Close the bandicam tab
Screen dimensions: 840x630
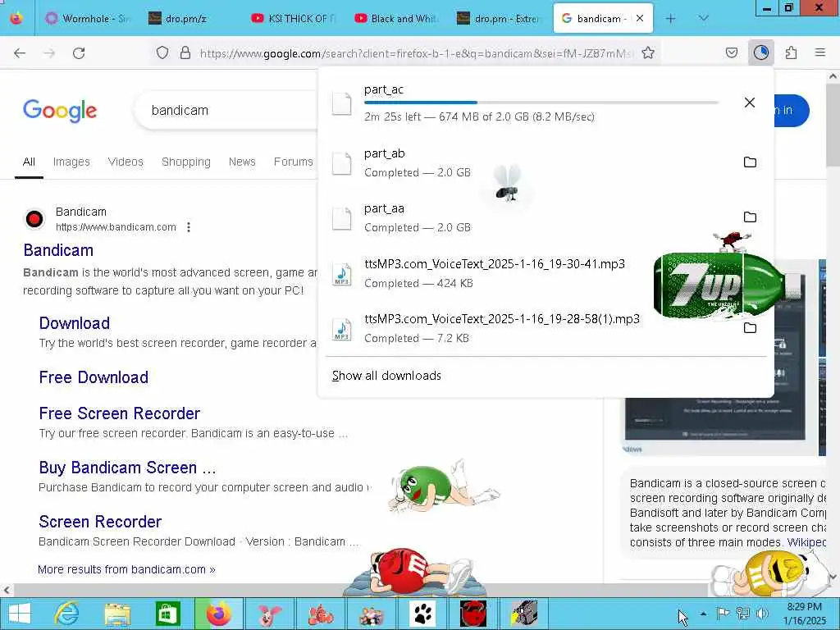[640, 19]
